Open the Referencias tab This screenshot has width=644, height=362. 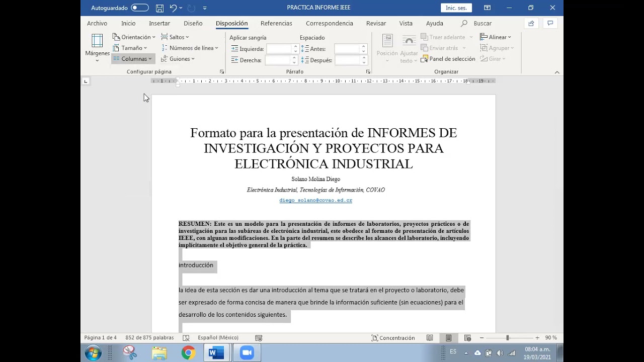coord(276,23)
